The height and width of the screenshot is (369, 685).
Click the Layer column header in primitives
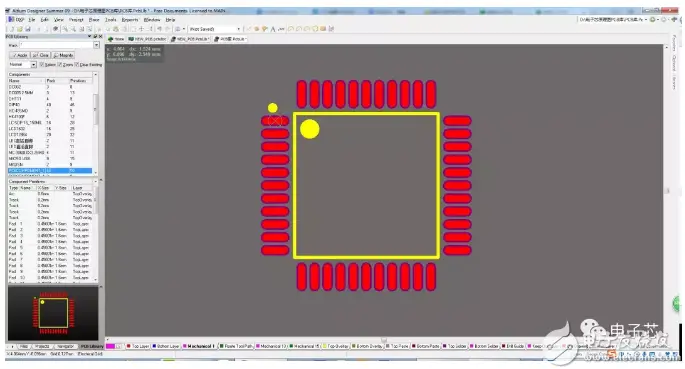coord(83,188)
